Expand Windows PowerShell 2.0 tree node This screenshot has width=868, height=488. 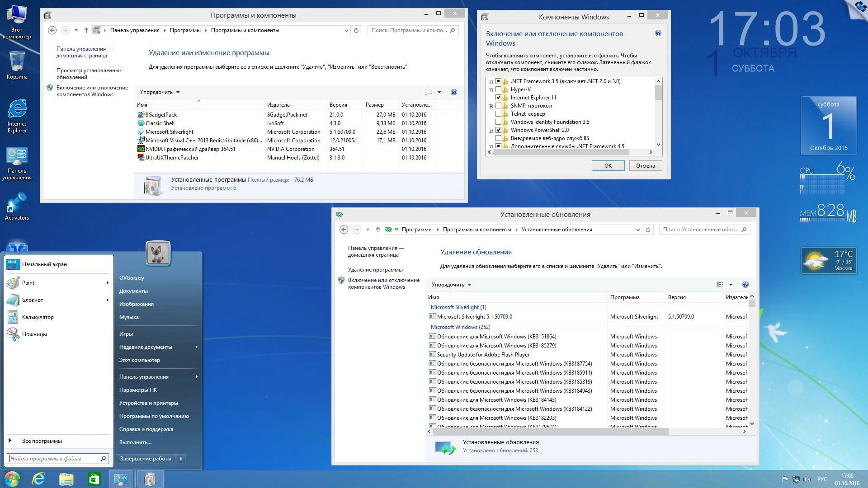click(x=491, y=131)
